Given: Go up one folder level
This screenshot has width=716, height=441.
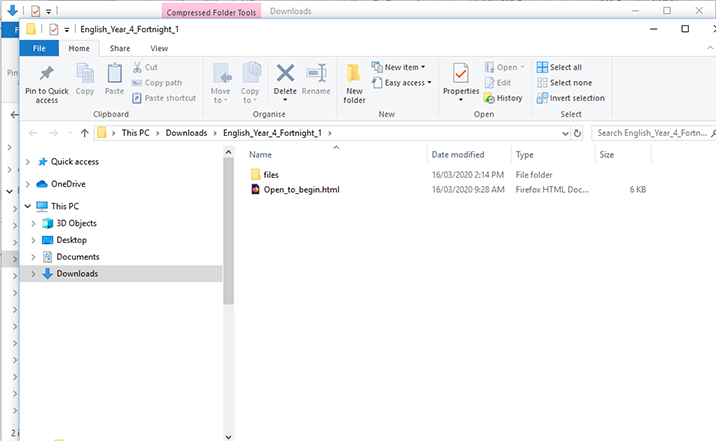Looking at the screenshot, I should coord(84,133).
